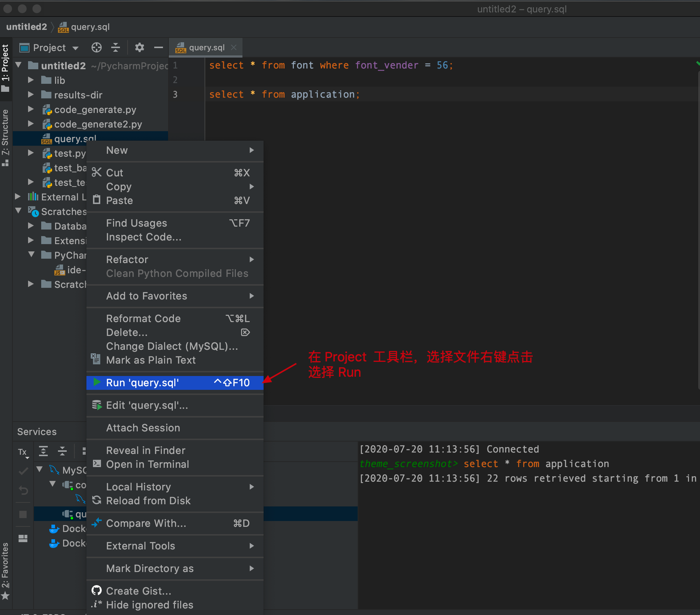Switch to query.sql editor tab
This screenshot has height=615, width=700.
pos(206,47)
